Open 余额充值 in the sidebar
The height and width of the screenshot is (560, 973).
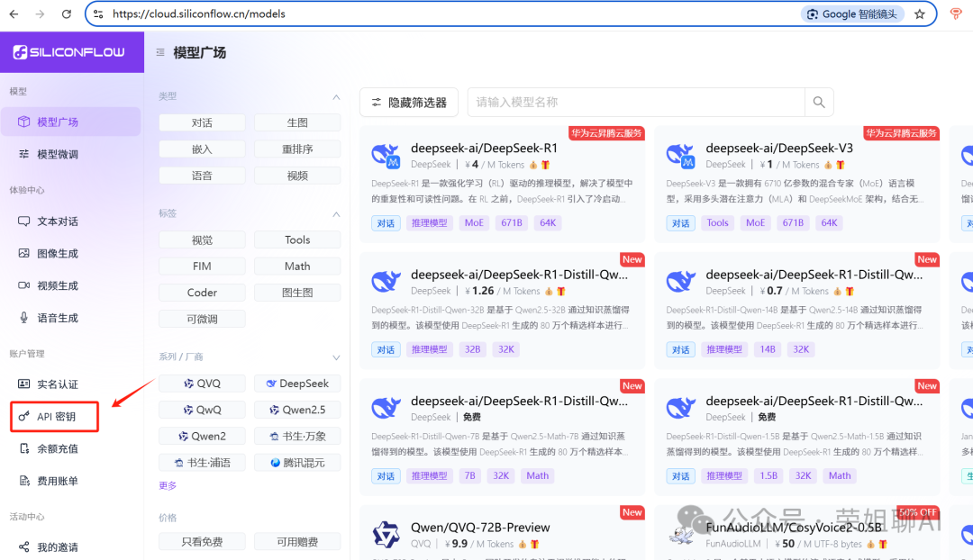(x=71, y=449)
